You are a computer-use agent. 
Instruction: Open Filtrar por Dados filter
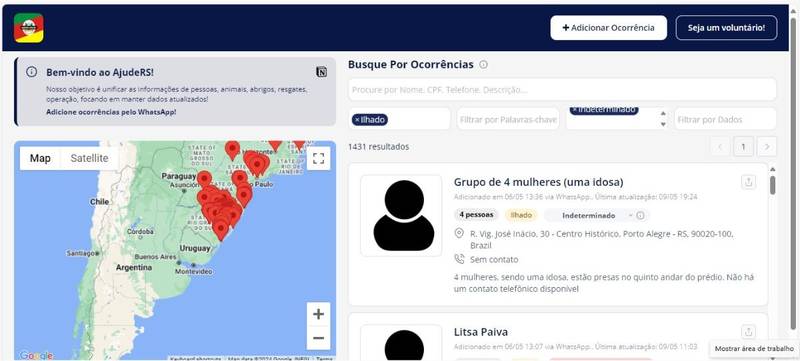coord(726,120)
